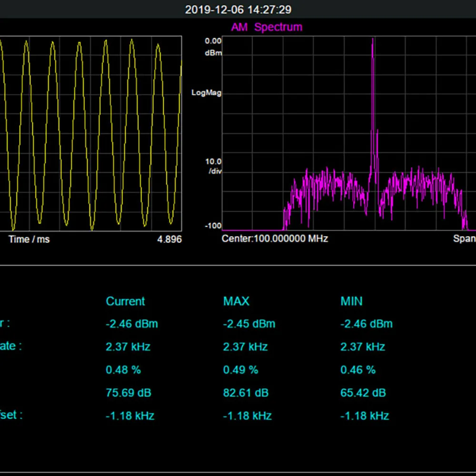
Task: Click the Time / ms axis label
Action: click(x=29, y=239)
